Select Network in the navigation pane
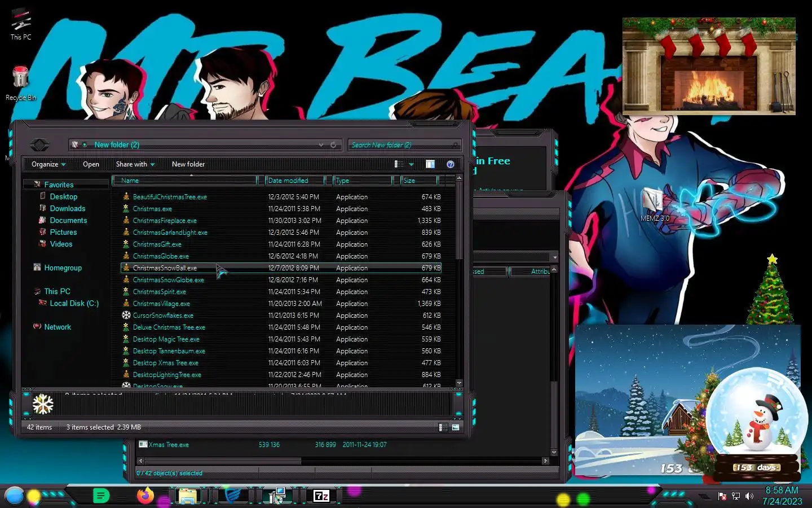Viewport: 812px width, 508px height. click(58, 327)
